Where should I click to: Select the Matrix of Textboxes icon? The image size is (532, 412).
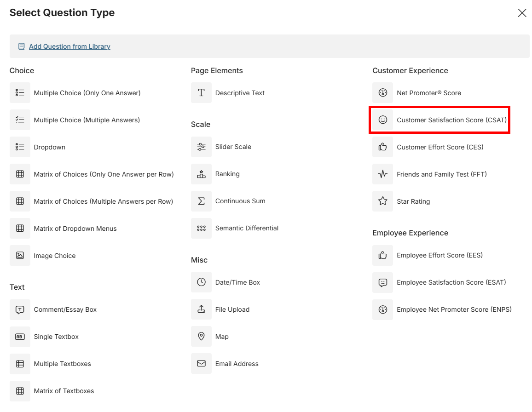[x=20, y=391]
